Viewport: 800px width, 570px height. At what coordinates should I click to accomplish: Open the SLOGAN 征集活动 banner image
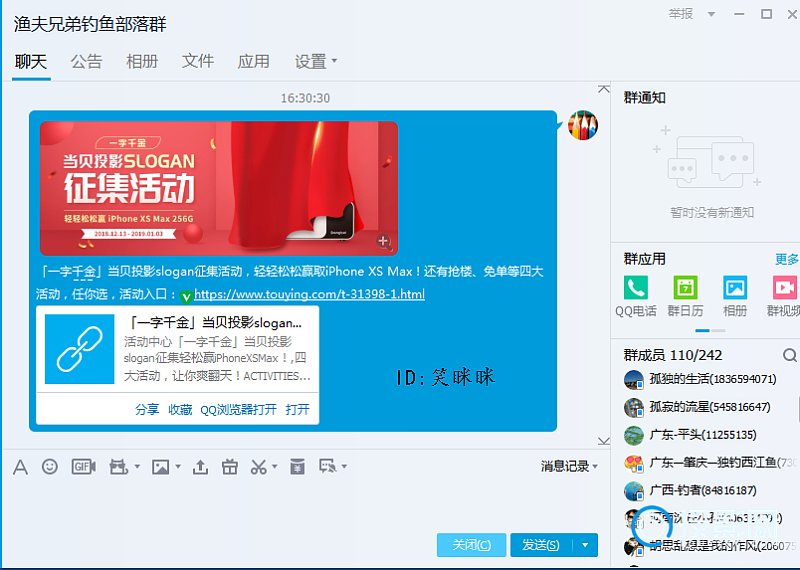coord(219,188)
